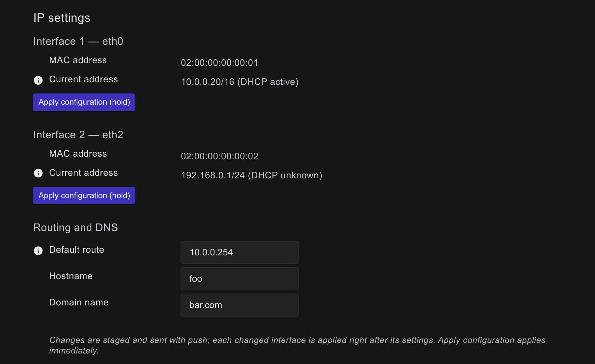Click the italic note about staged changes
This screenshot has height=364, width=595.
point(297,345)
